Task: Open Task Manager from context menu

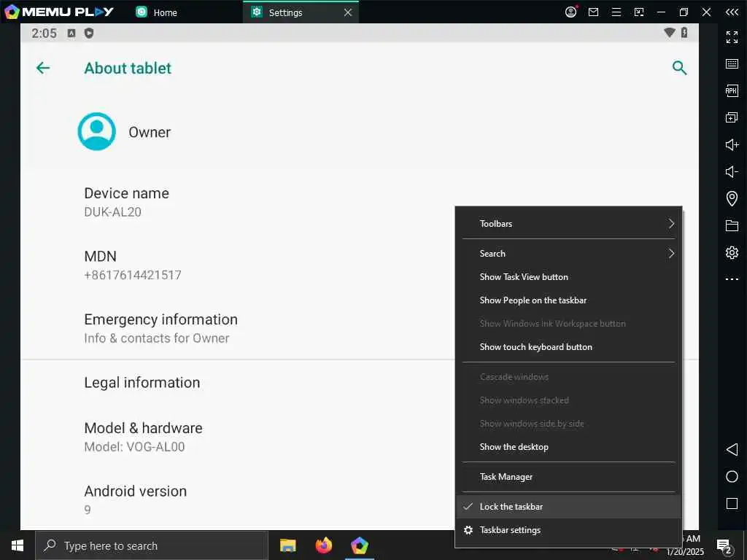Action: point(568,477)
